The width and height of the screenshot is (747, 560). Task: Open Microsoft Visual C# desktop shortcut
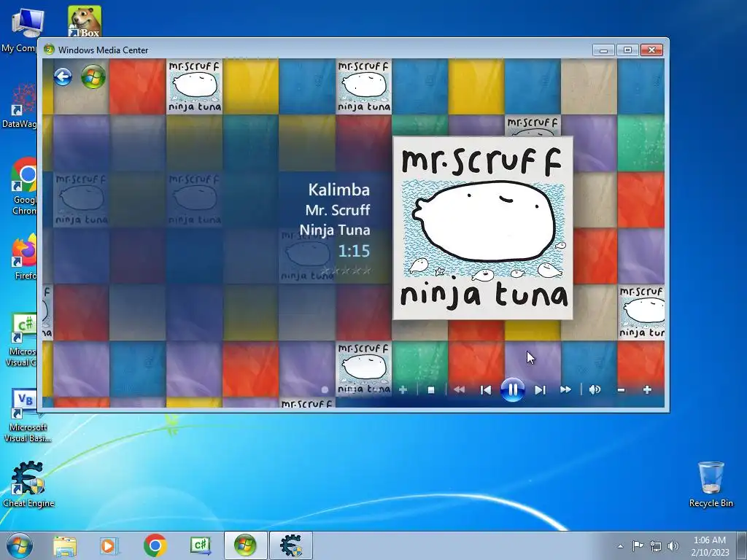pos(22,340)
